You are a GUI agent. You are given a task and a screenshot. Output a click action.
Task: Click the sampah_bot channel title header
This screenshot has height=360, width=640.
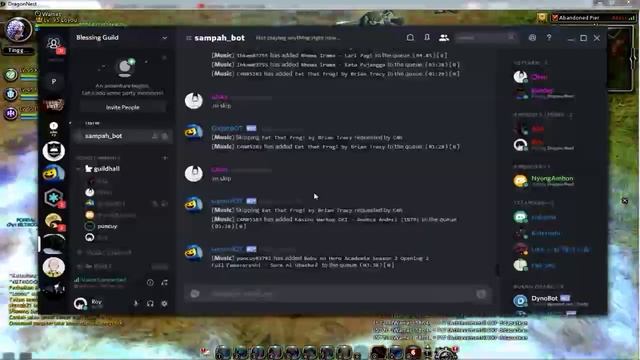coord(220,38)
